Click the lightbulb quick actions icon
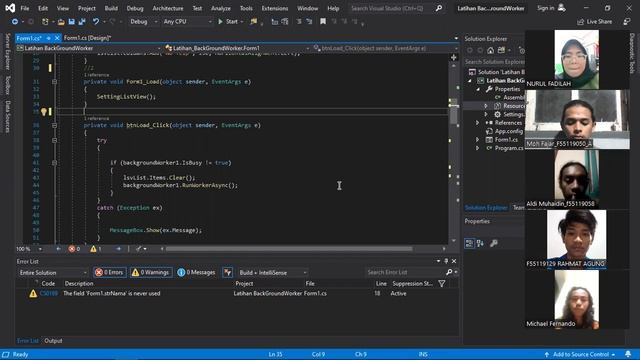 tap(44, 112)
